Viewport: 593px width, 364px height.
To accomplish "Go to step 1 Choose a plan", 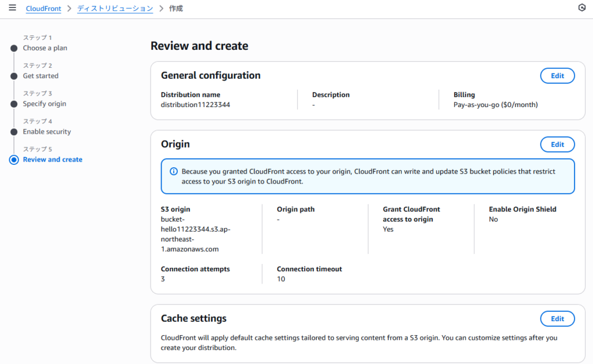I will click(x=45, y=48).
